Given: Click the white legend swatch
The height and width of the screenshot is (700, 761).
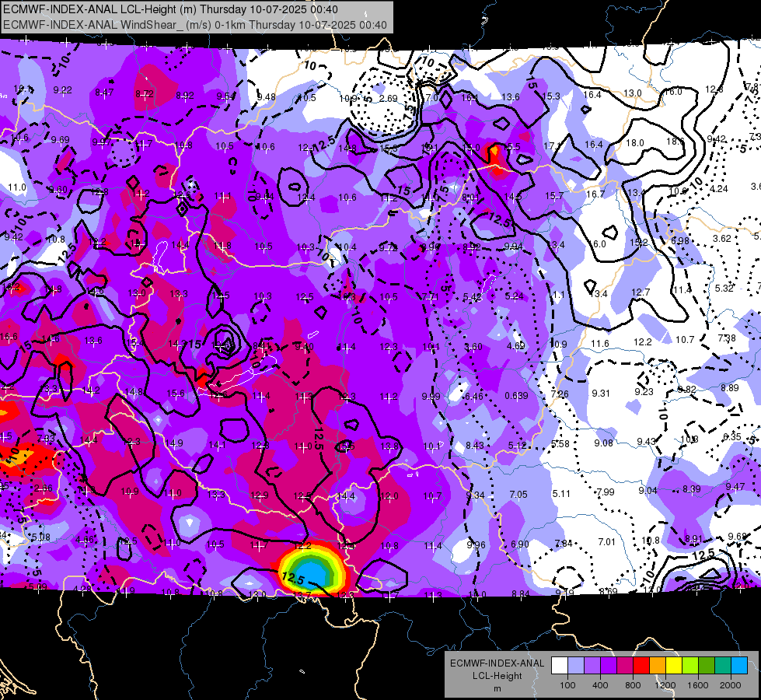Looking at the screenshot, I should [560, 666].
